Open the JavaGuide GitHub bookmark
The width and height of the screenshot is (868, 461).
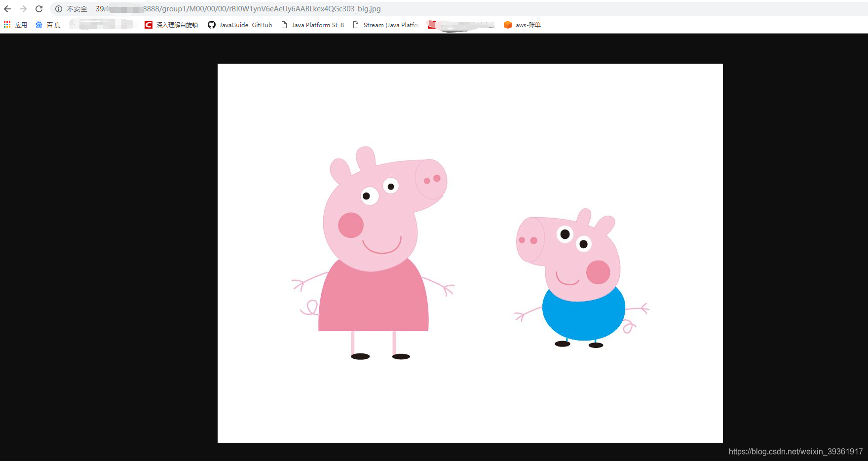tap(240, 25)
